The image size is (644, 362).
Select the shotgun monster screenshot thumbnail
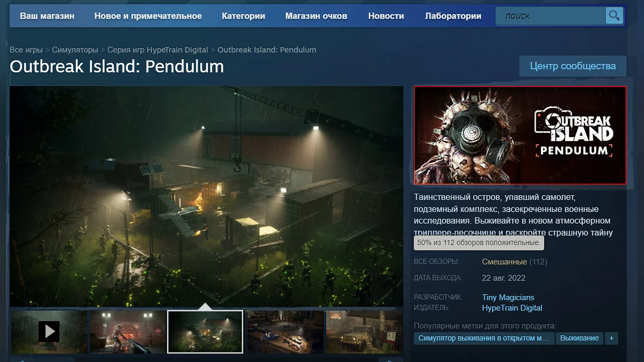(x=127, y=332)
